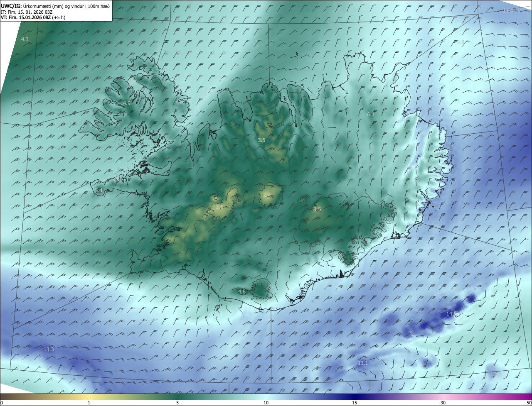The image size is (532, 406).
Task: Click the 6.1 value label in the northeast
Action: [x=371, y=114]
